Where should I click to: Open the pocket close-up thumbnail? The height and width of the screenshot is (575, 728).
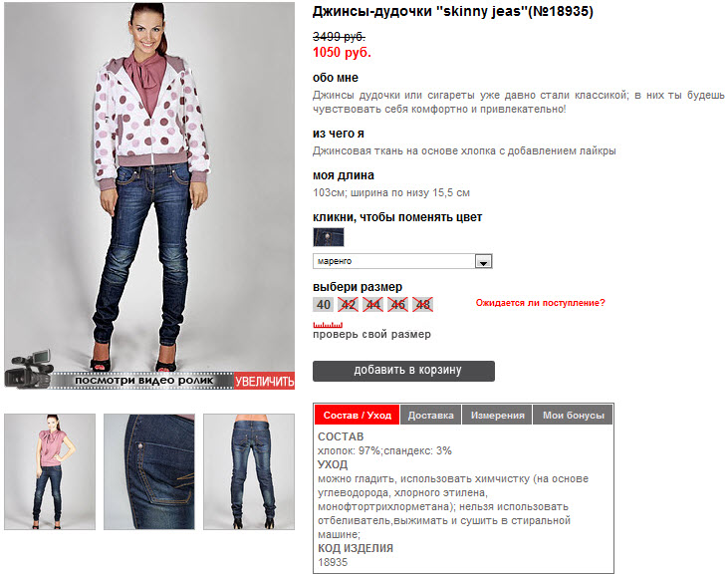(149, 472)
